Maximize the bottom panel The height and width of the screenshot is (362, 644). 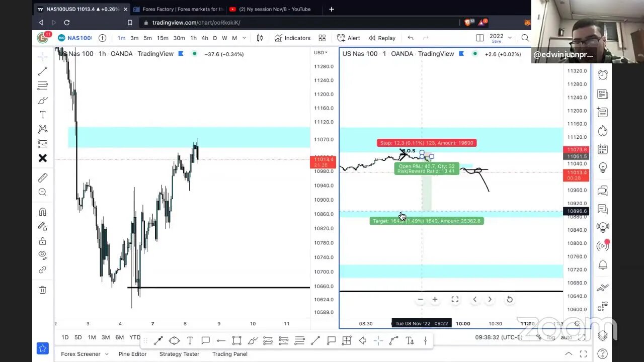(583, 354)
